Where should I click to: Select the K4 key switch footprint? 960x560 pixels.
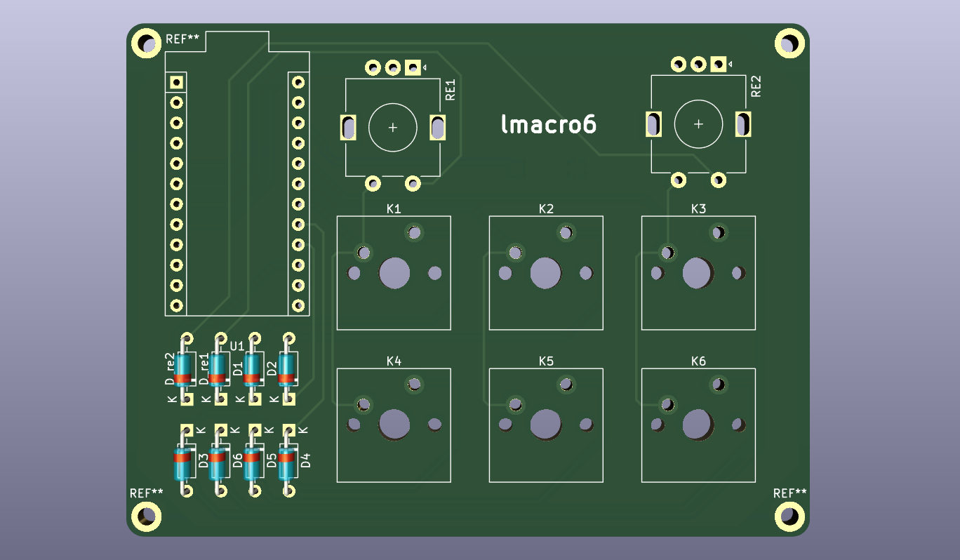394,425
